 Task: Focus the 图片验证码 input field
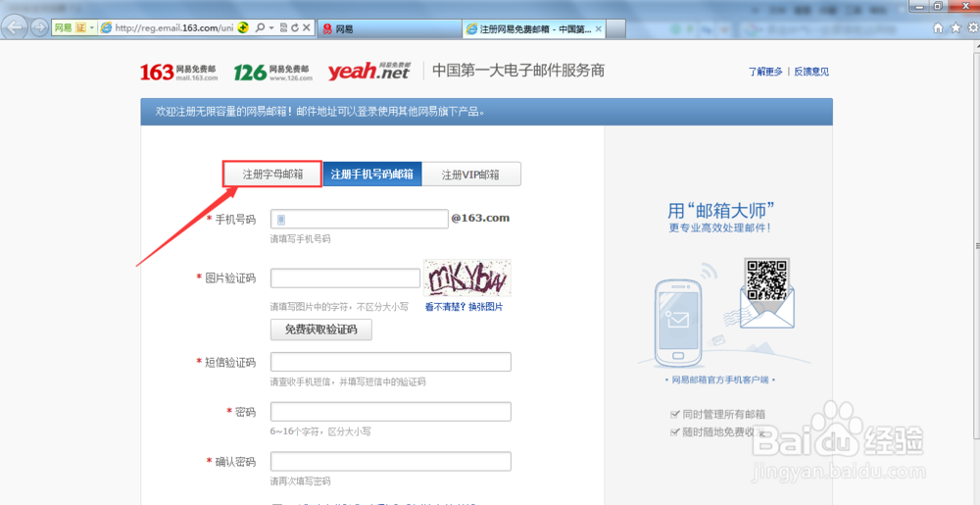(345, 278)
